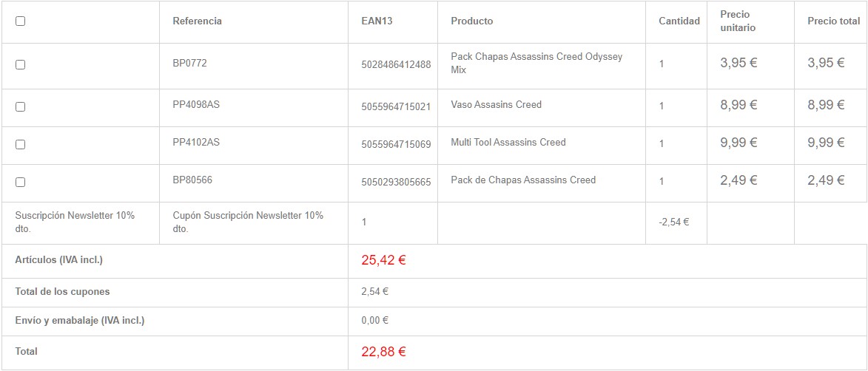
Task: Tick the checkbox for Multi Tool row
Action: click(x=20, y=144)
